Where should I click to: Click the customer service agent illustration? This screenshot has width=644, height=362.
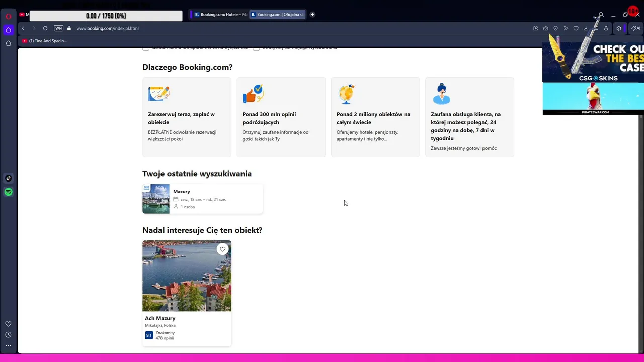tap(441, 94)
